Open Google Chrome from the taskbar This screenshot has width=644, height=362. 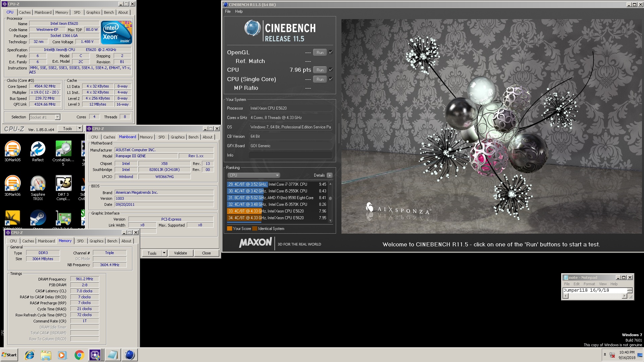[79, 355]
